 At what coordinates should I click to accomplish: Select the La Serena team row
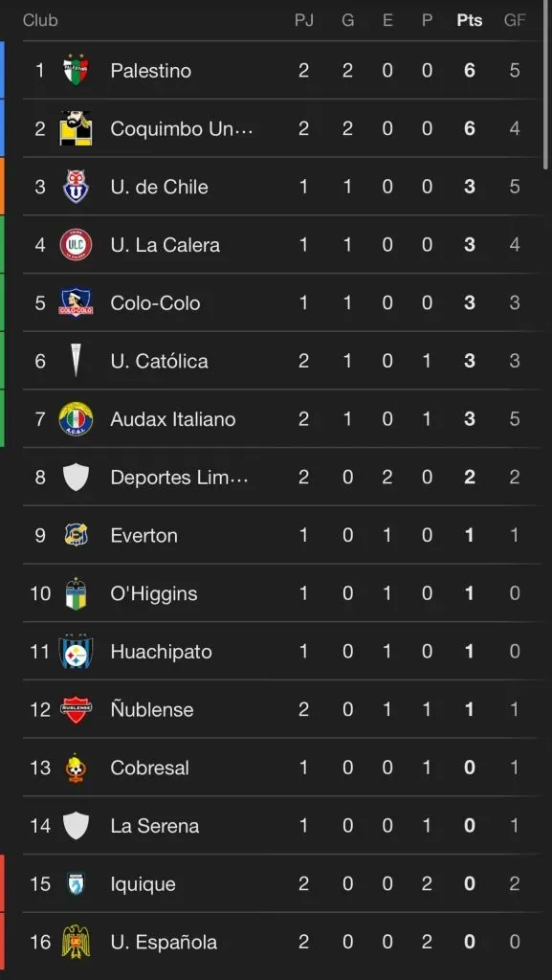coord(282,826)
